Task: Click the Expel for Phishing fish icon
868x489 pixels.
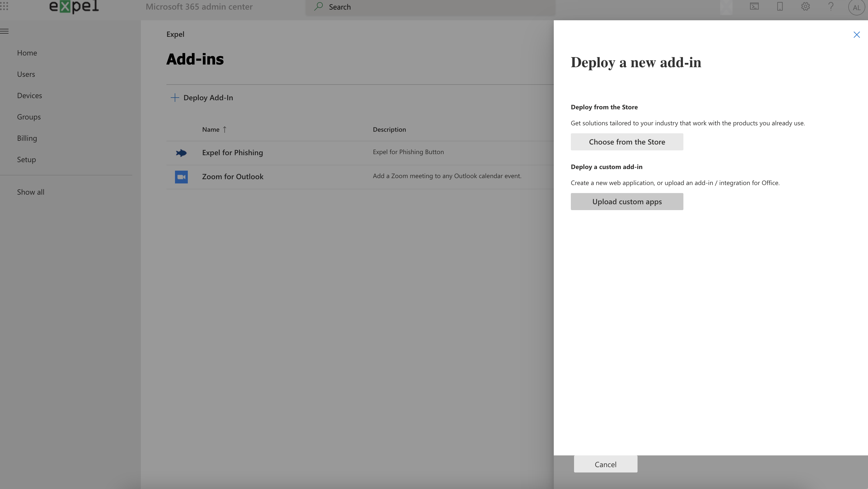Action: pyautogui.click(x=181, y=153)
